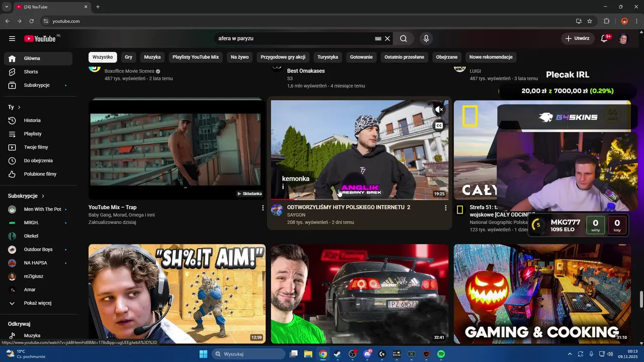
Task: Open more options for YouTube Mix – Trap
Action: (263, 208)
